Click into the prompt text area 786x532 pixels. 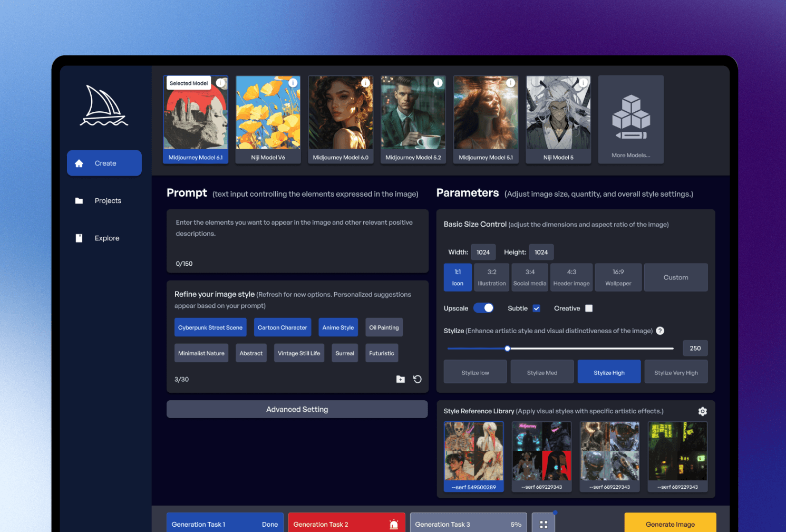pos(297,241)
